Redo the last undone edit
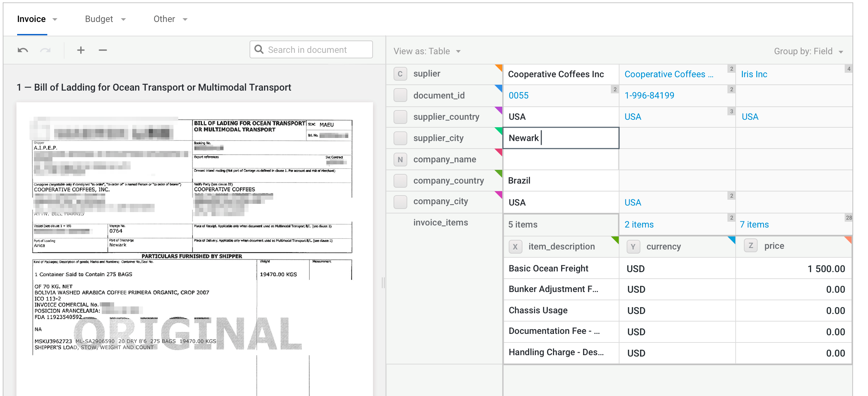The width and height of the screenshot is (868, 396). tap(45, 50)
